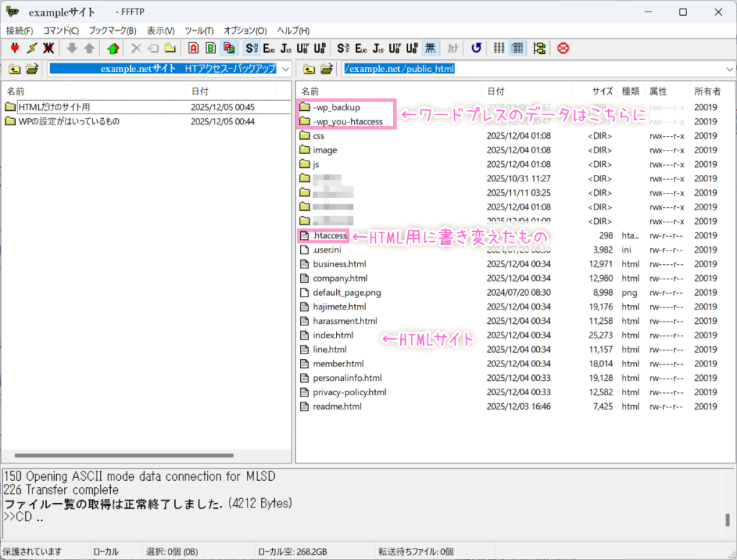Enable ASCII transfer mode (A icon)
Viewport: 737px width, 560px height.
[193, 48]
